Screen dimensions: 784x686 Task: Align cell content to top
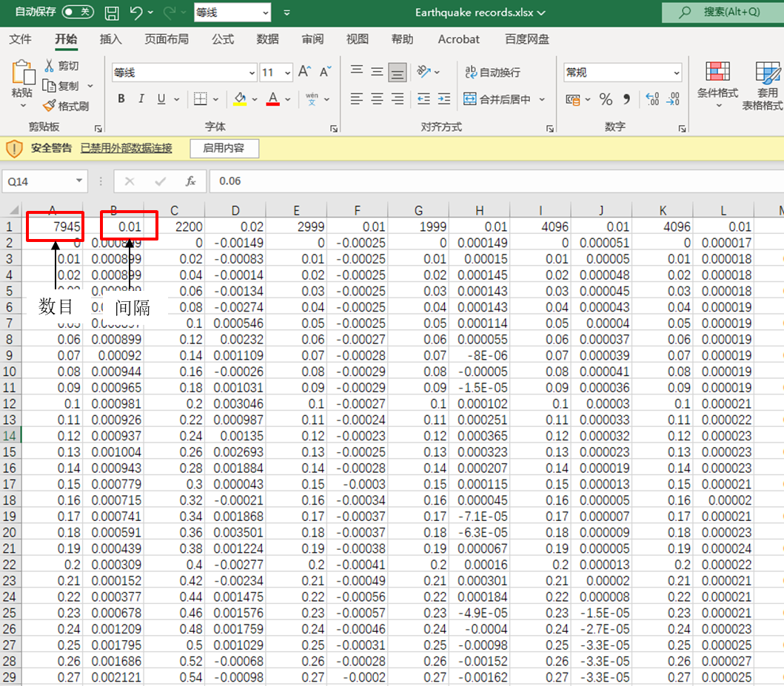tap(357, 72)
